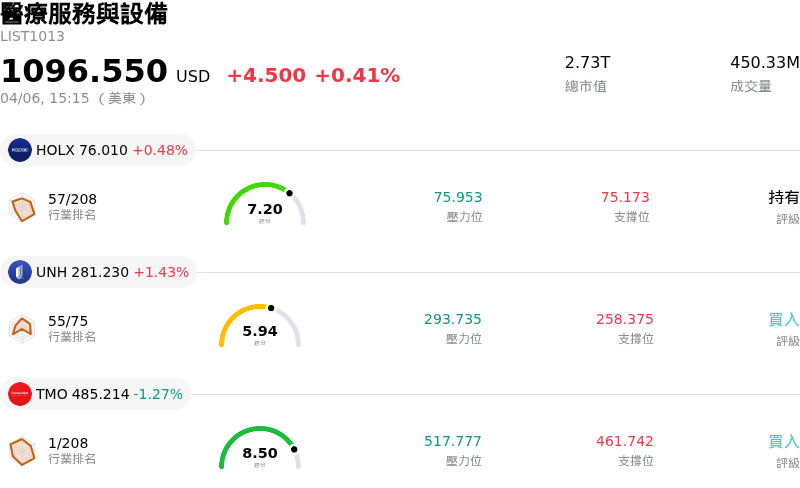Image resolution: width=800 pixels, height=488 pixels.
Task: Open the HOLX 76.010 stock link
Action: (82, 150)
